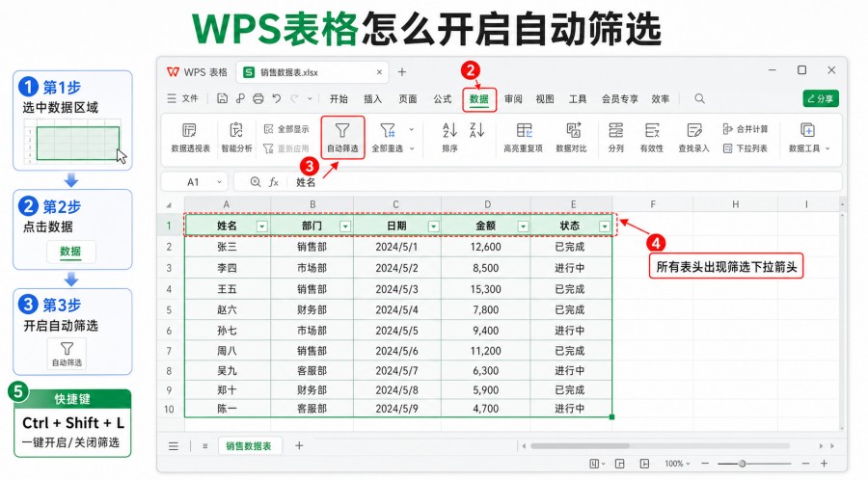Select row 5 header
Viewport: 868px width, 480px height.
170,309
